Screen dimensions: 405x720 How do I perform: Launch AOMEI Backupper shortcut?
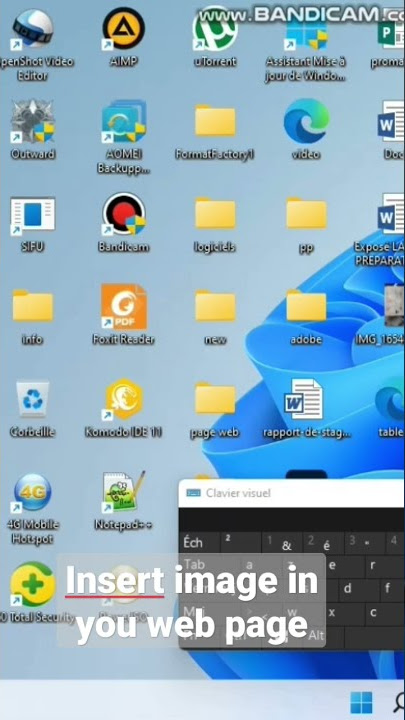coord(124,122)
